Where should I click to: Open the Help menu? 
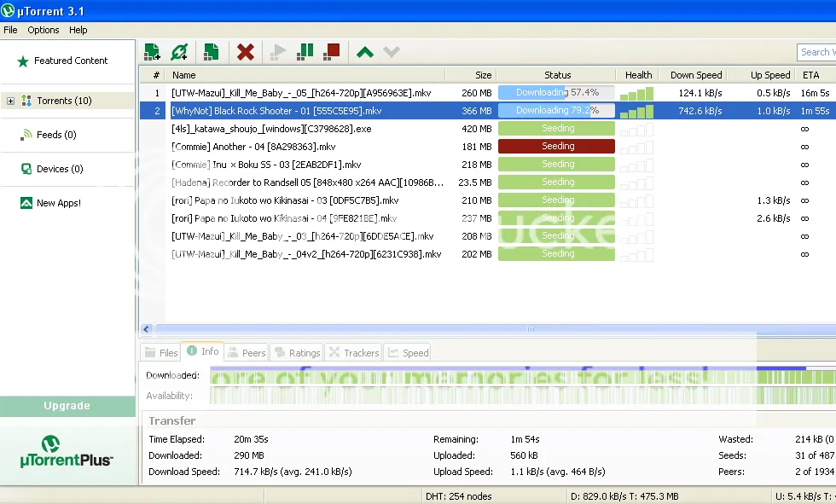78,30
